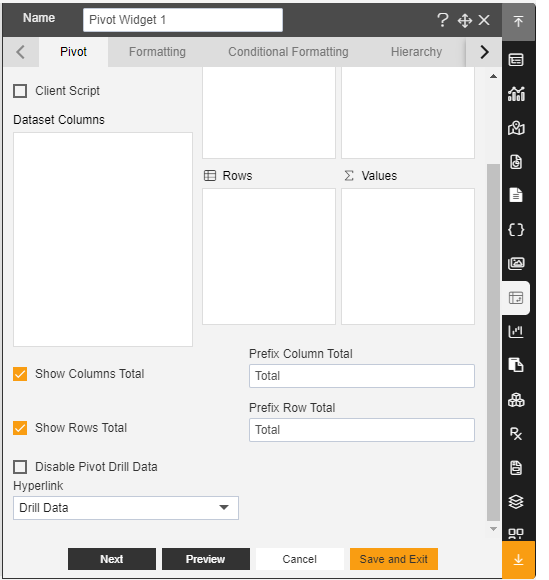Switch to the Formatting tab

[x=157, y=52]
